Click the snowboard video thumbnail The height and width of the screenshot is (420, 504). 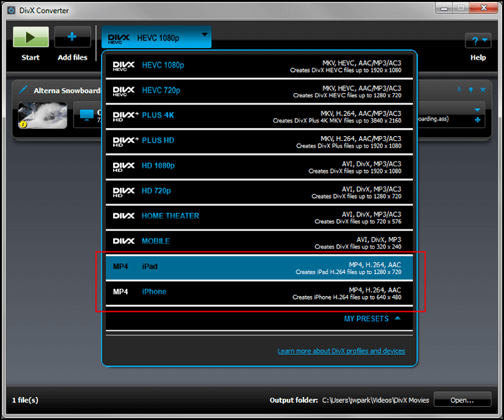pyautogui.click(x=42, y=115)
